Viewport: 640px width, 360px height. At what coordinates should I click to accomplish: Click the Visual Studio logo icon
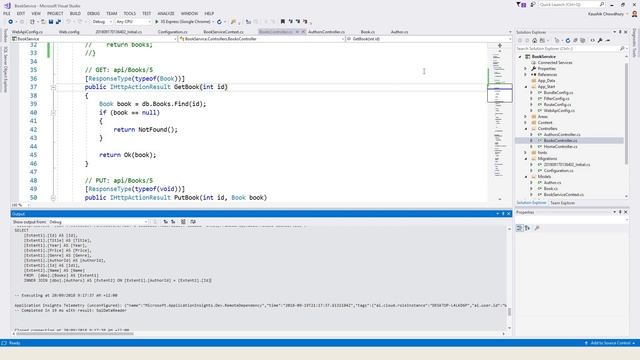point(7,5)
